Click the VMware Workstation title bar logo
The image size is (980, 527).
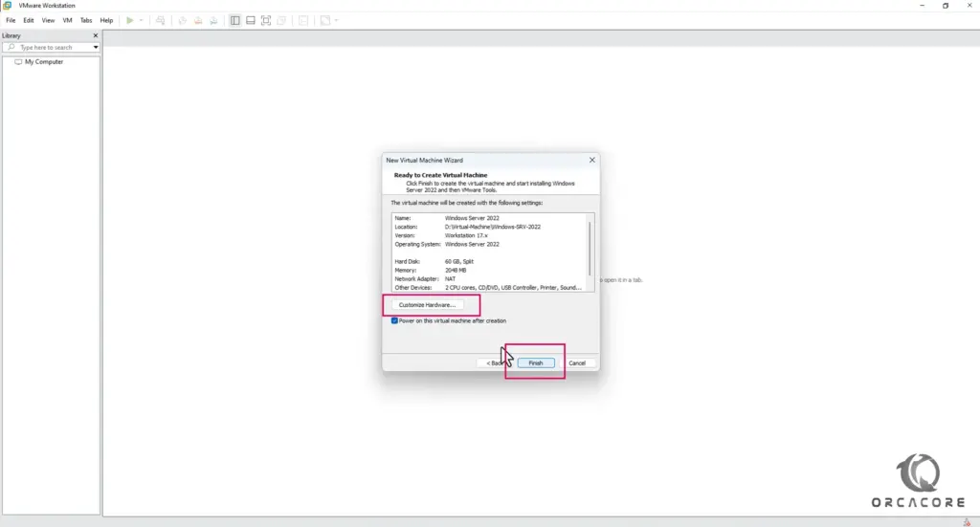click(x=7, y=5)
